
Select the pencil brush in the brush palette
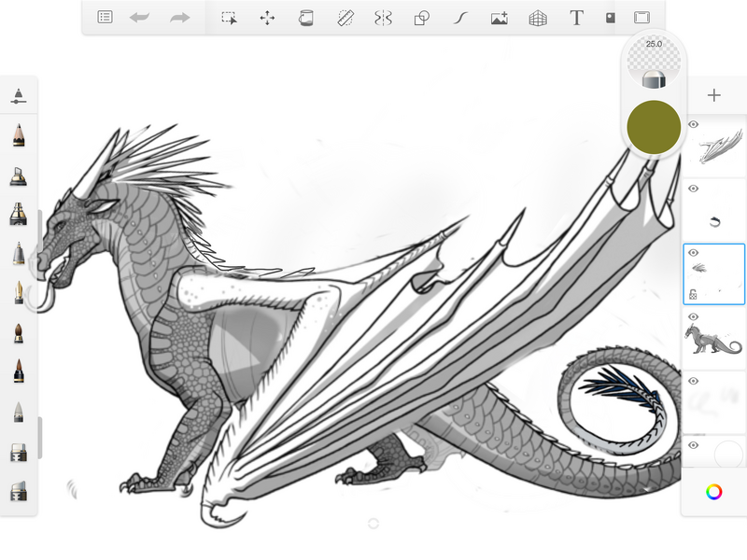18,135
